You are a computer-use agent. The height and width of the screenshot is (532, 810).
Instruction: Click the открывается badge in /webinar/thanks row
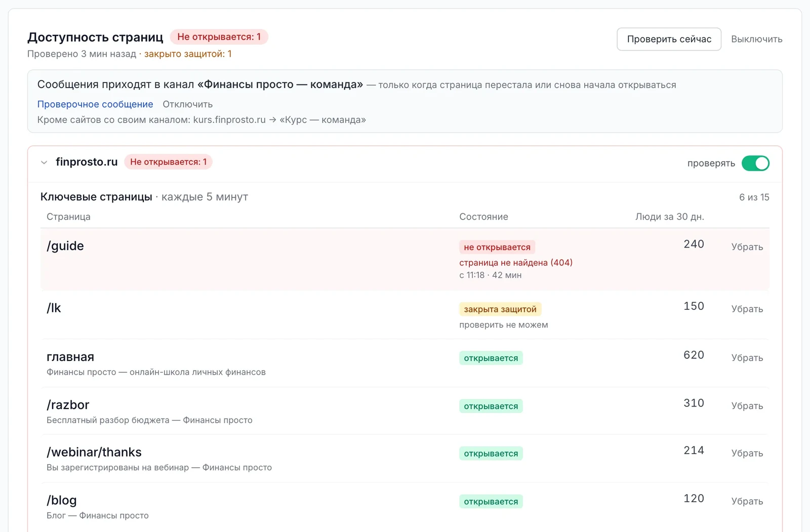491,454
